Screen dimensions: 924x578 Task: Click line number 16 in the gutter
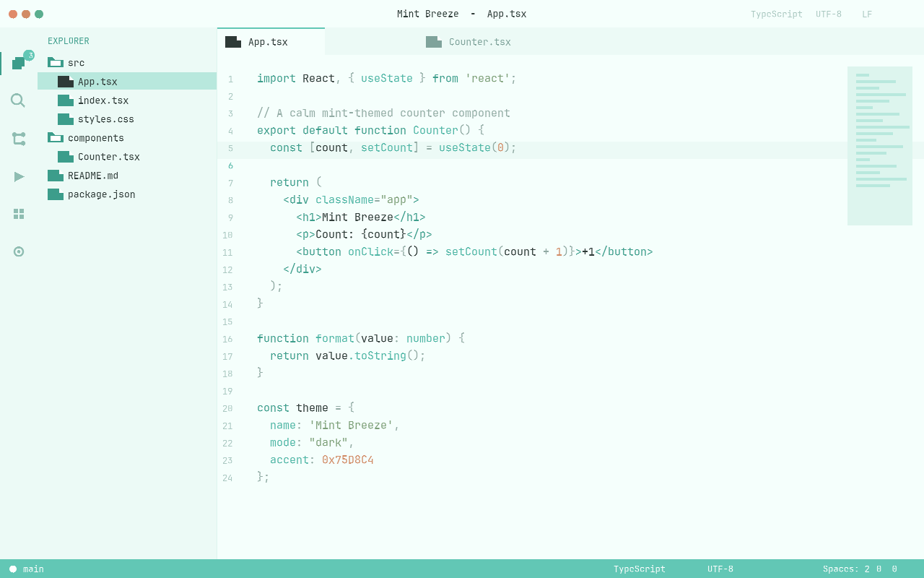click(227, 340)
